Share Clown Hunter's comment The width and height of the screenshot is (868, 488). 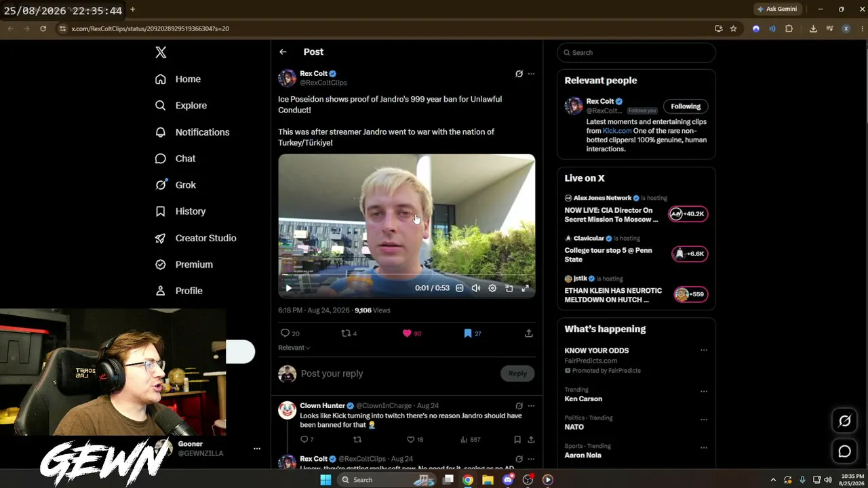(x=531, y=440)
